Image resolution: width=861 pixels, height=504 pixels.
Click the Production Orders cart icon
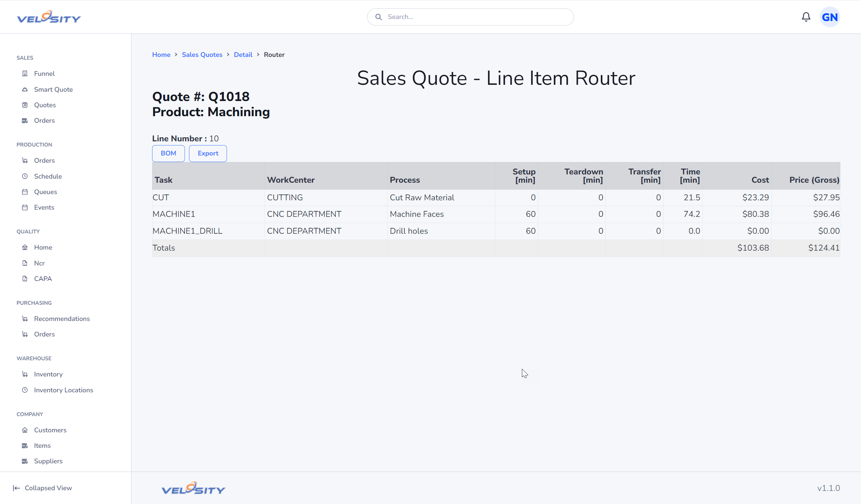pyautogui.click(x=25, y=160)
